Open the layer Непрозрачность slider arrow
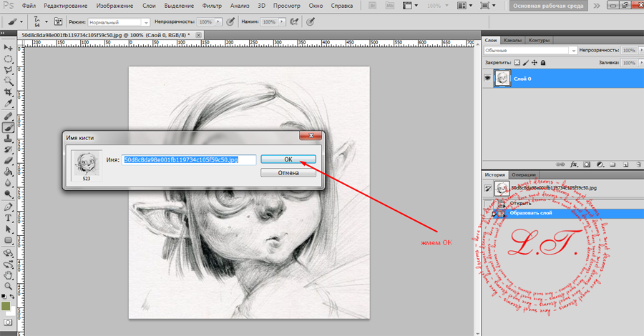644x336 pixels. [640, 50]
